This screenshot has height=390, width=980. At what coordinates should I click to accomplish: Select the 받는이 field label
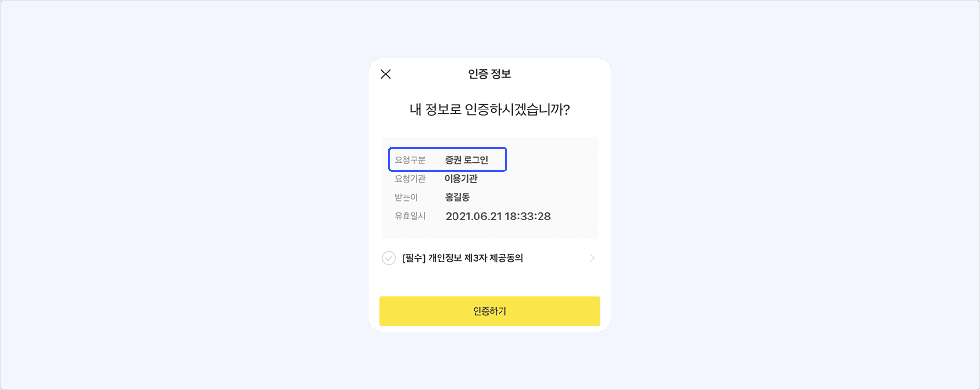click(406, 197)
